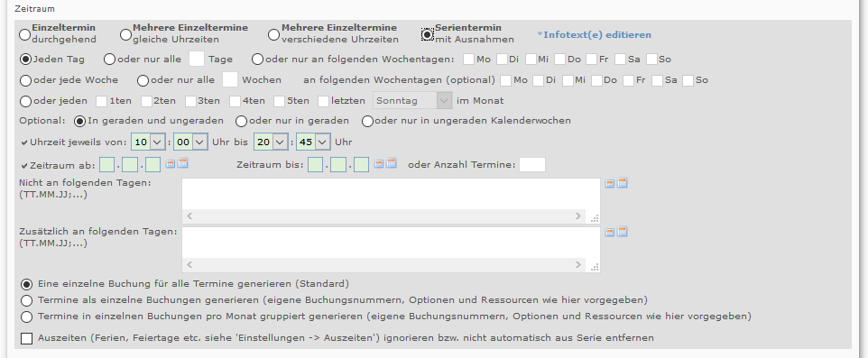Select 'Termine als einzelne Buchungen generieren' option

[x=26, y=301]
